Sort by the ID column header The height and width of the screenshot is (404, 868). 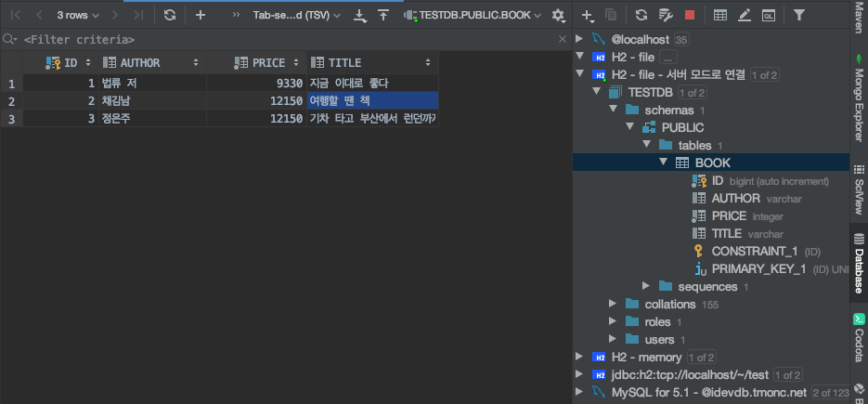click(61, 62)
